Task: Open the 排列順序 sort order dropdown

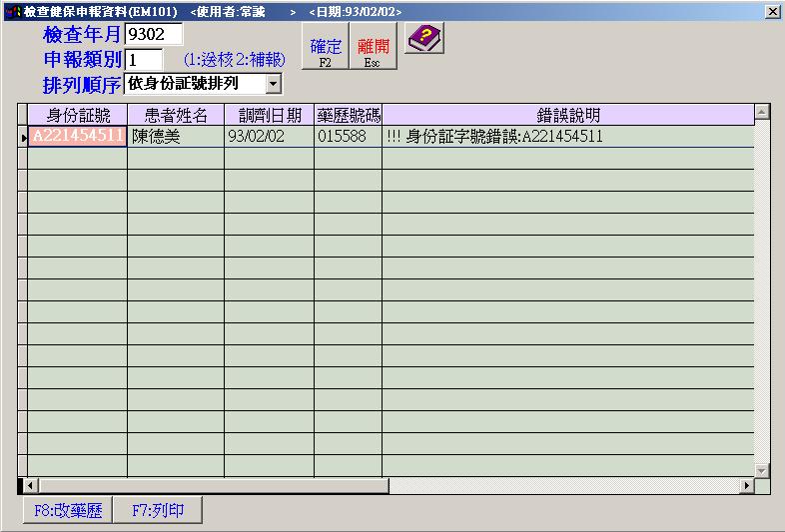Action: coord(274,84)
